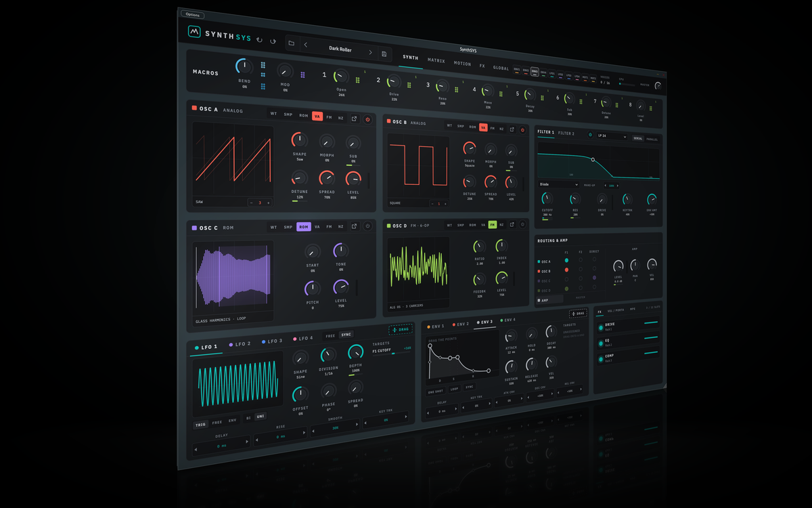Click the Bend wheel knob

pos(244,66)
